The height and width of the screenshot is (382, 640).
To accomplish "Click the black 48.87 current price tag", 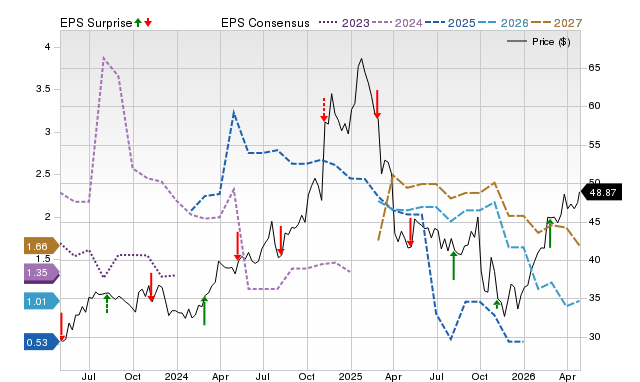I will point(601,192).
